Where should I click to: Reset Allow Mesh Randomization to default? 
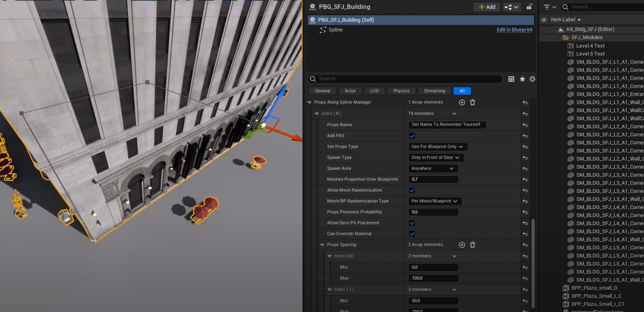click(x=525, y=190)
